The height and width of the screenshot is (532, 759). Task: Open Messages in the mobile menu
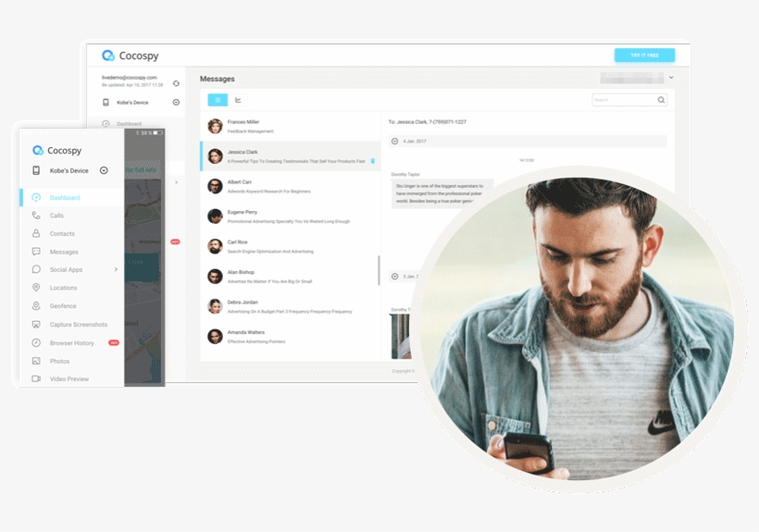pos(71,252)
